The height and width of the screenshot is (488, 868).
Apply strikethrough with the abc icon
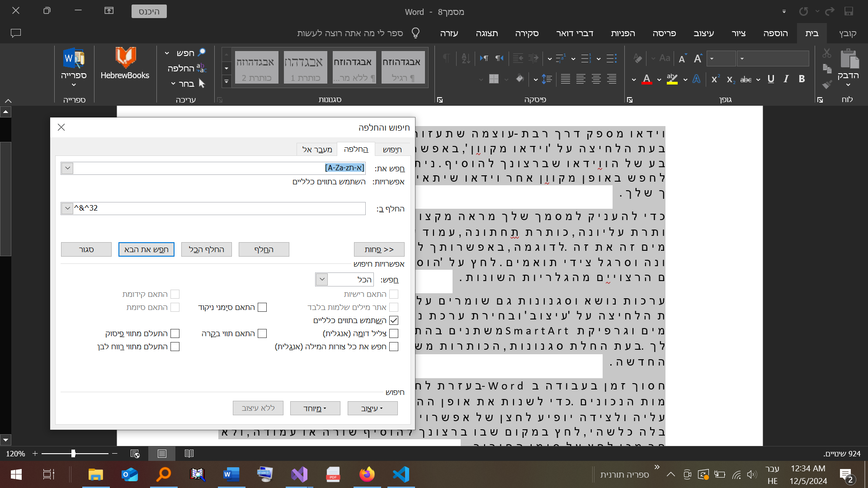[746, 80]
